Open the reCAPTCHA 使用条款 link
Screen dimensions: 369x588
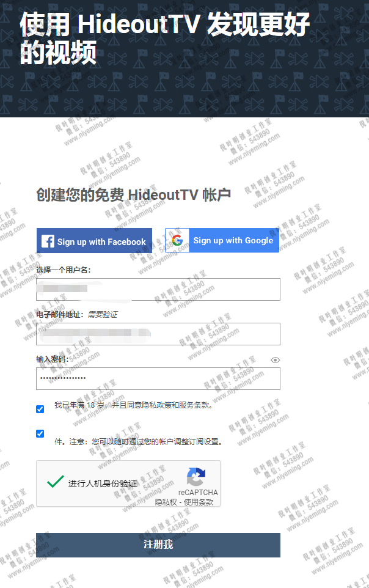pos(199,502)
